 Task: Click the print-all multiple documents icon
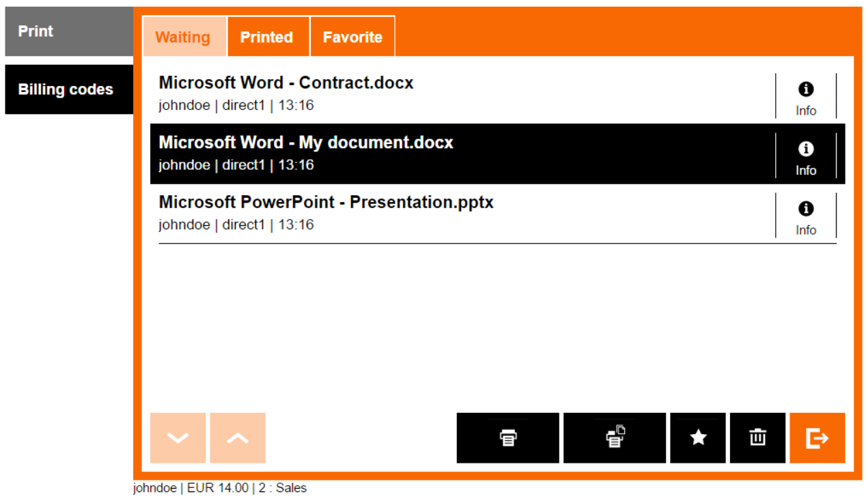click(x=614, y=437)
